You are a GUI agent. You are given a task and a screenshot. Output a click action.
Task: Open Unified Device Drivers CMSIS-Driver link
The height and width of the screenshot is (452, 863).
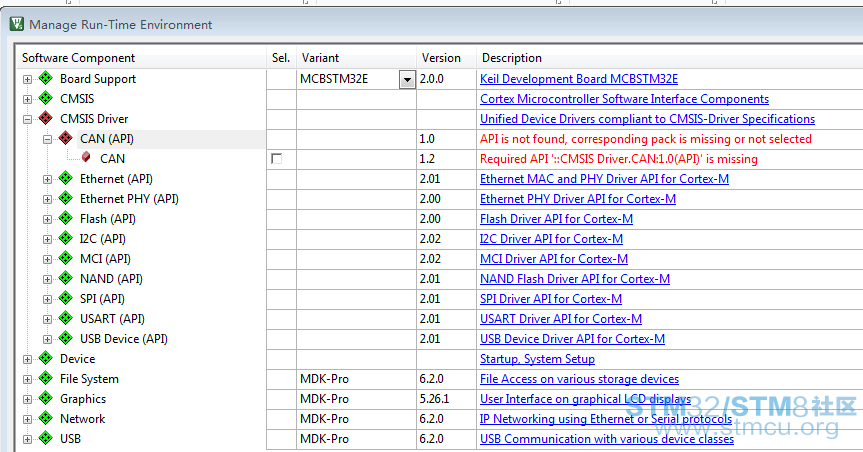[x=647, y=118]
